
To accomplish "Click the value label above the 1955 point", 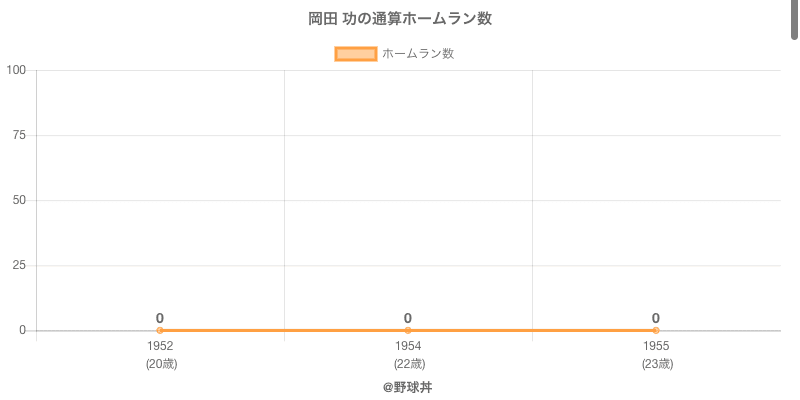I will (656, 318).
